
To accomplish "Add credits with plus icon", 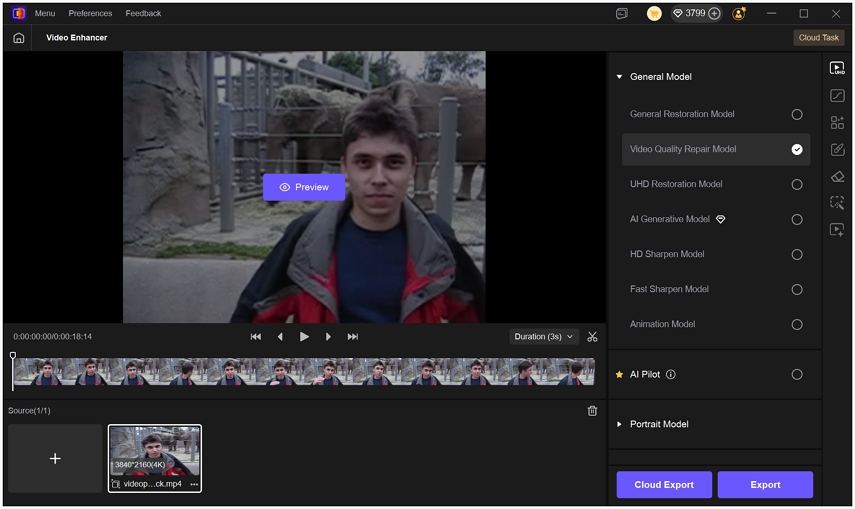I will 714,14.
